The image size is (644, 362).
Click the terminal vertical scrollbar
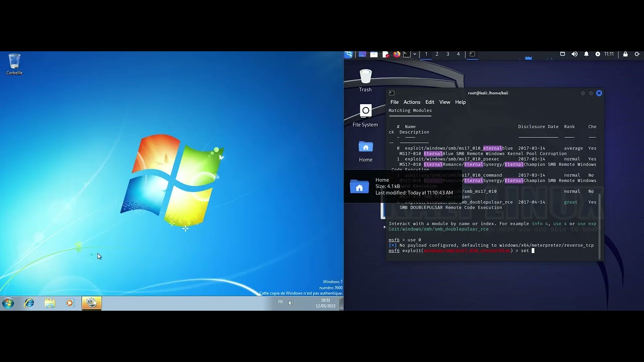[600, 226]
